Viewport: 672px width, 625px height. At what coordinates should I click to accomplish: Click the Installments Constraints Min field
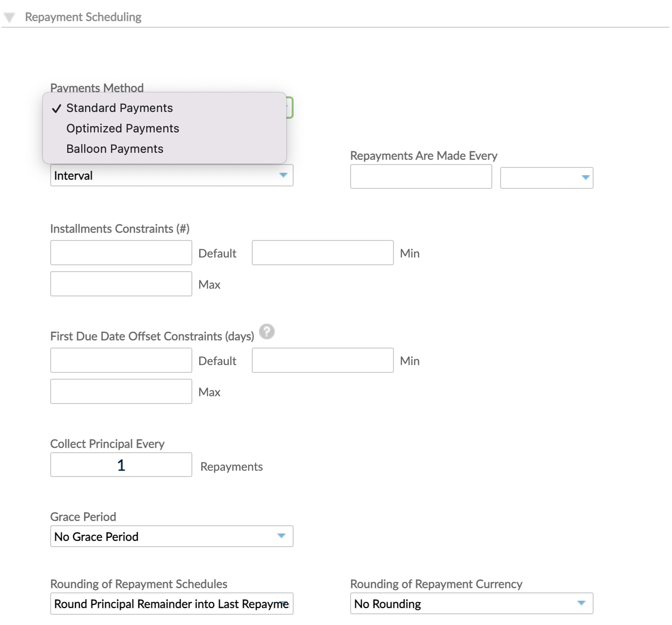pyautogui.click(x=322, y=253)
